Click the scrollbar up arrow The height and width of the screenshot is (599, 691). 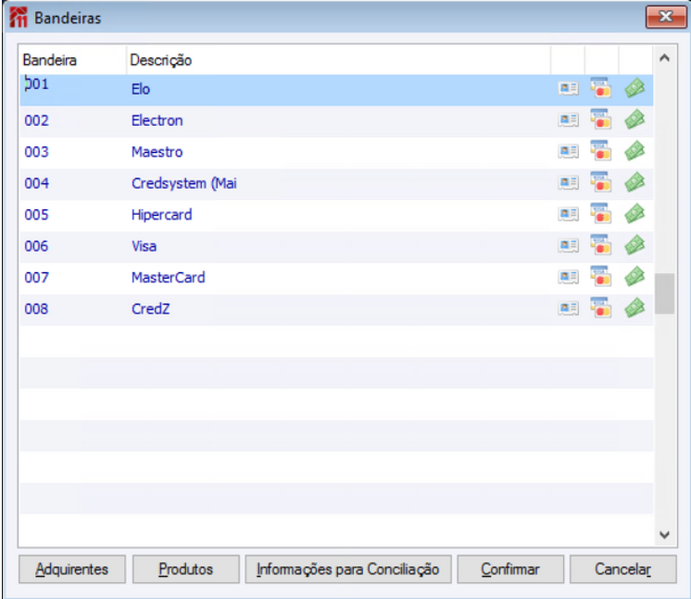click(665, 58)
